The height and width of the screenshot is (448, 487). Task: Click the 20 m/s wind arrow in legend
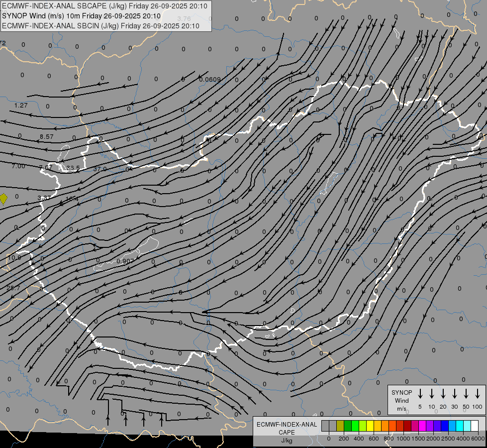443,394
